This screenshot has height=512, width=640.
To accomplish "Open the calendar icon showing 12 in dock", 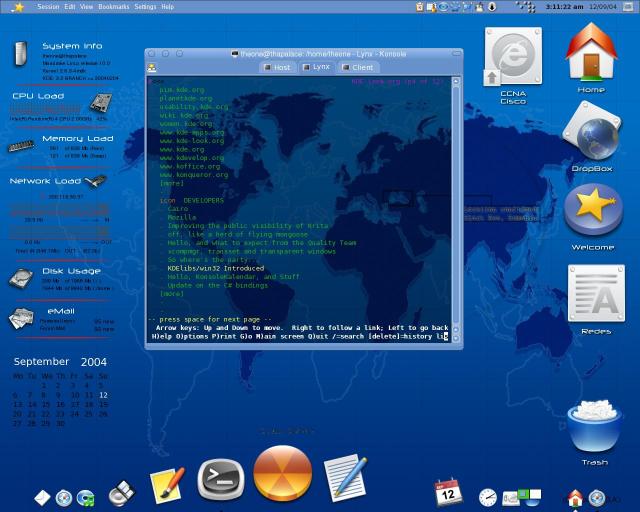I will (448, 492).
